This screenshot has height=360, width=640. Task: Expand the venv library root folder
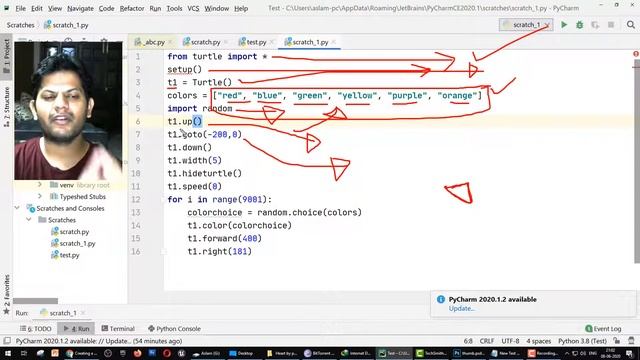coord(40,185)
